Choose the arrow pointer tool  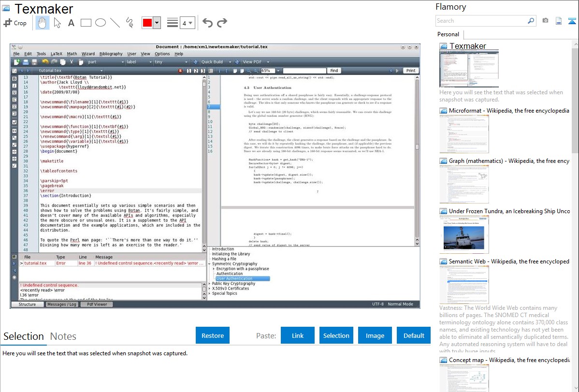click(57, 23)
